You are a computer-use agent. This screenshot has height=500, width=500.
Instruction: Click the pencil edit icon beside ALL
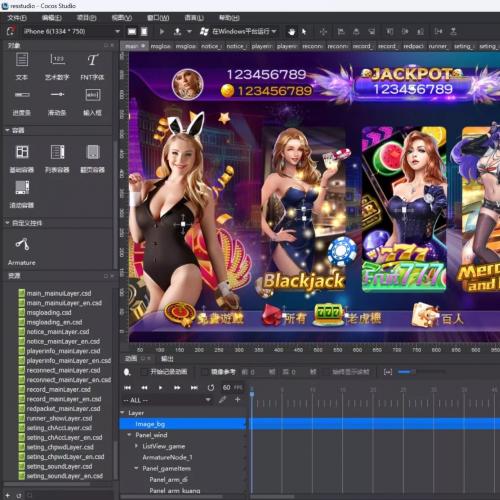coord(223,399)
